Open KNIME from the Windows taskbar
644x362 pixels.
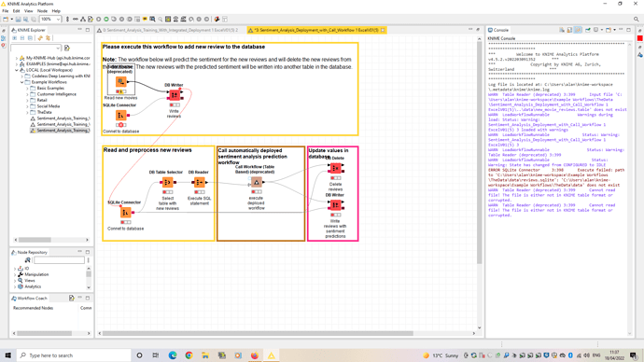pyautogui.click(x=271, y=355)
